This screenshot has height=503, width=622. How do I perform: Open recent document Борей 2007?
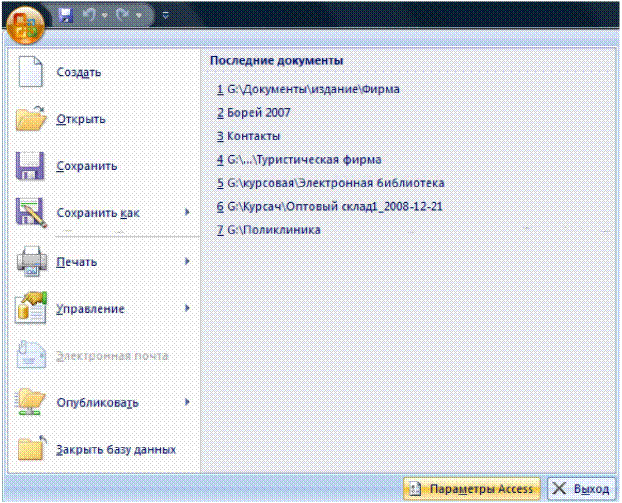click(x=254, y=113)
